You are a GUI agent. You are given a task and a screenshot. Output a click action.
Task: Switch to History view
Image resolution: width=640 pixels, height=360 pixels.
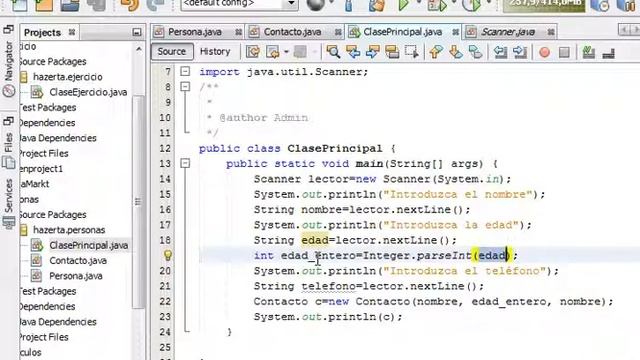(x=215, y=51)
